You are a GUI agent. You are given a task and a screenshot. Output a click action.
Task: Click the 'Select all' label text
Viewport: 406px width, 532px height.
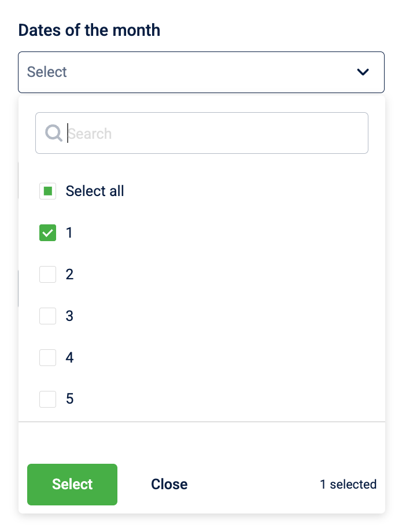[95, 191]
